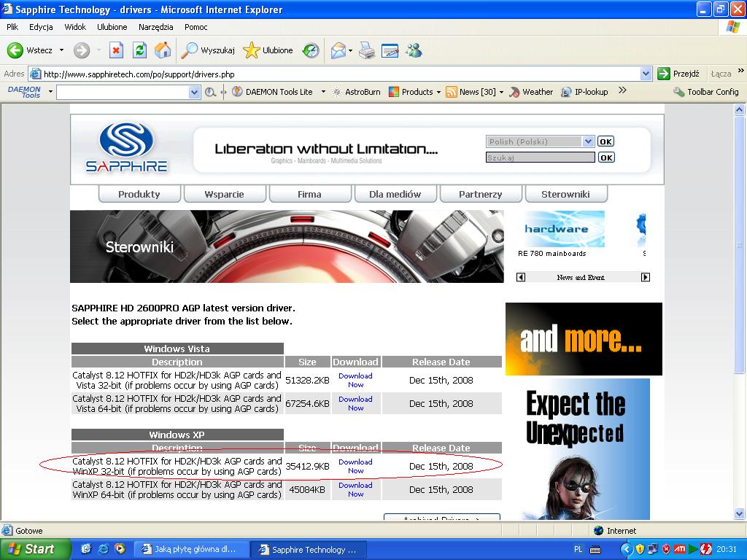Click the Sapphire logo

tap(127, 147)
